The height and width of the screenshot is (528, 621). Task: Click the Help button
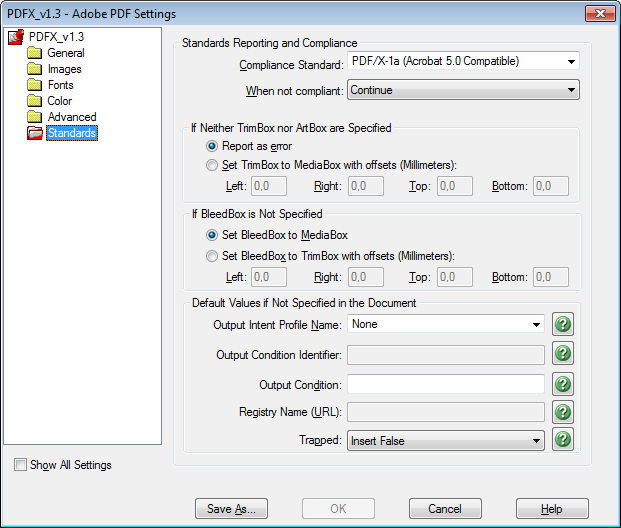(552, 509)
